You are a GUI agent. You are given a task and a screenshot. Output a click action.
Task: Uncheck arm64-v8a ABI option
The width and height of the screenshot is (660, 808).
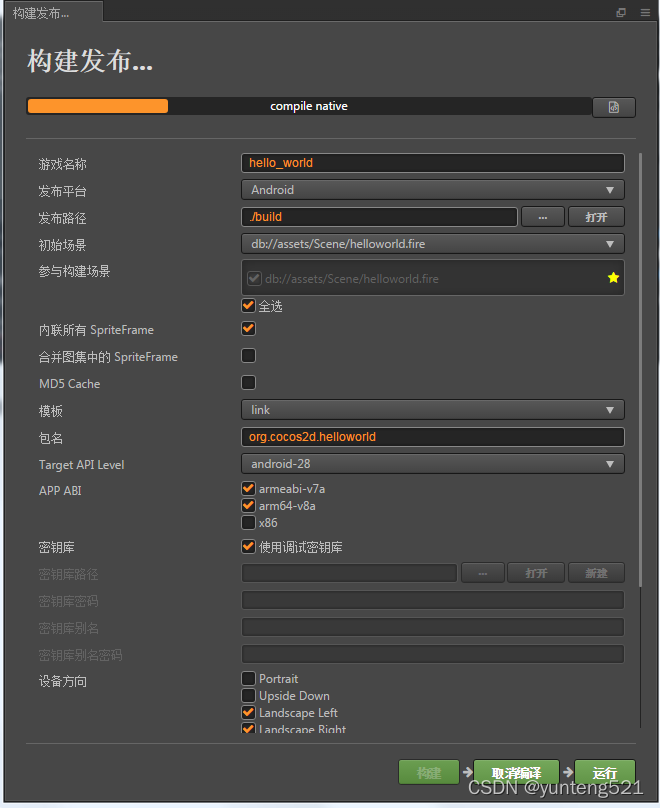[x=248, y=505]
